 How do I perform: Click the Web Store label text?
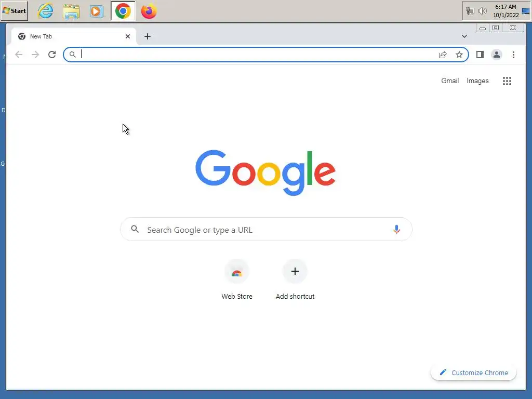pos(237,296)
